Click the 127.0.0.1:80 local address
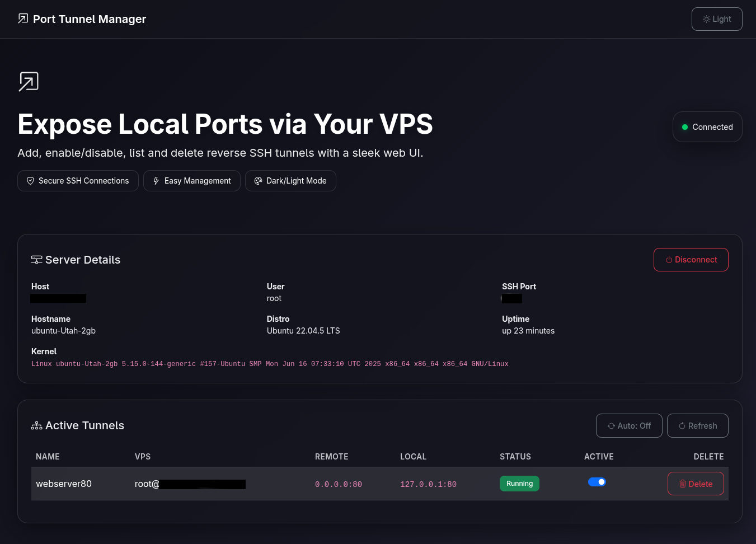Screen dimensions: 756x544 428,484
